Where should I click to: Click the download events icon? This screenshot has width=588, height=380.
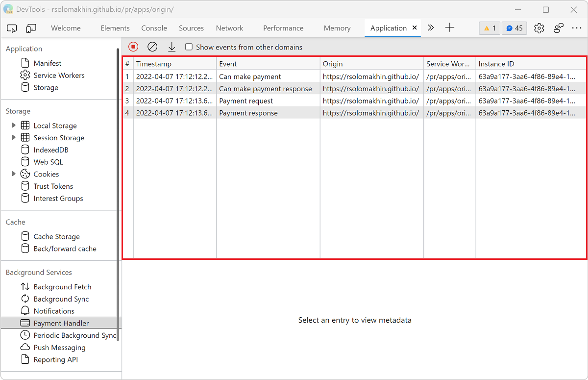[x=171, y=47]
